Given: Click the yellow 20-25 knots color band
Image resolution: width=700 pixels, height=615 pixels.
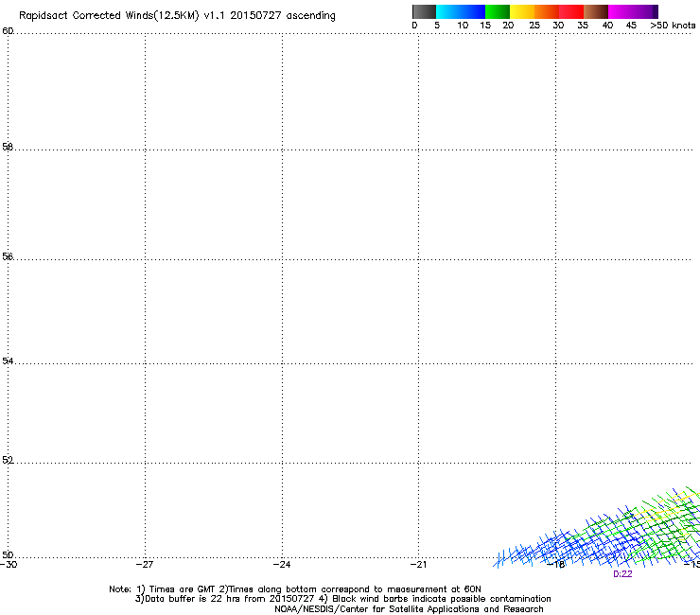Looking at the screenshot, I should pos(522,11).
